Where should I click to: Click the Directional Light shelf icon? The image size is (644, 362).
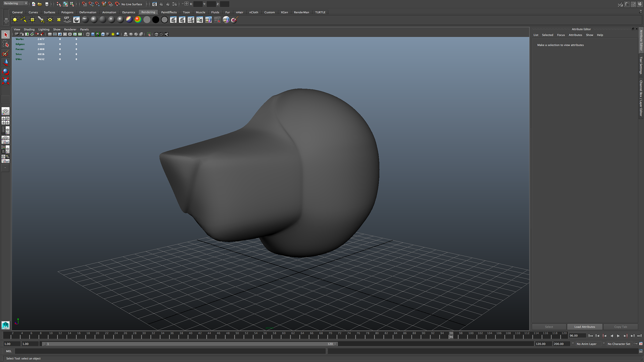(23, 20)
